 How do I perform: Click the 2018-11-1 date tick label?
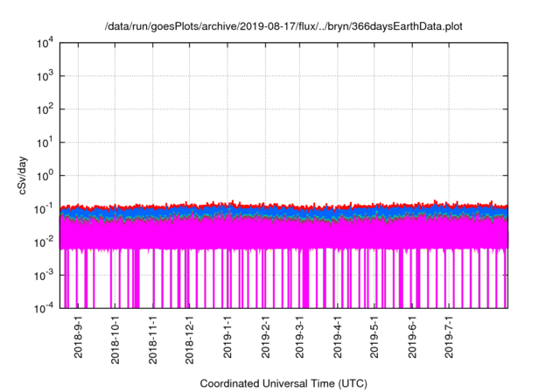pyautogui.click(x=153, y=339)
